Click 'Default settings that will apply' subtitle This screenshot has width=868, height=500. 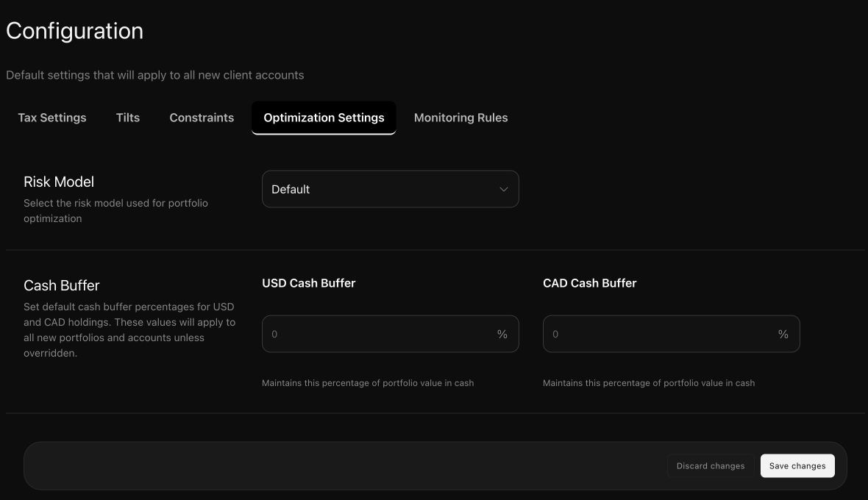pos(155,75)
